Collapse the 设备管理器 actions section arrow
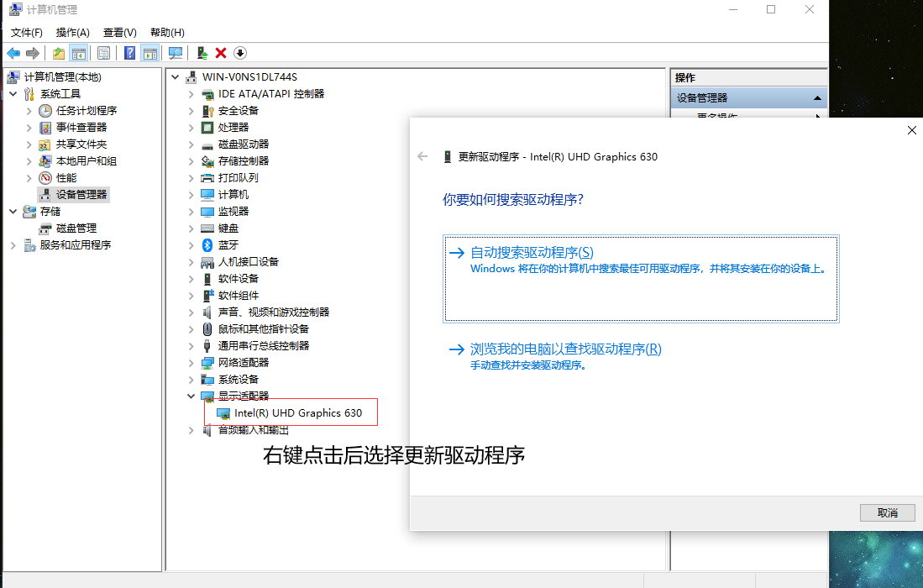Viewport: 923px width, 588px height. 817,98
